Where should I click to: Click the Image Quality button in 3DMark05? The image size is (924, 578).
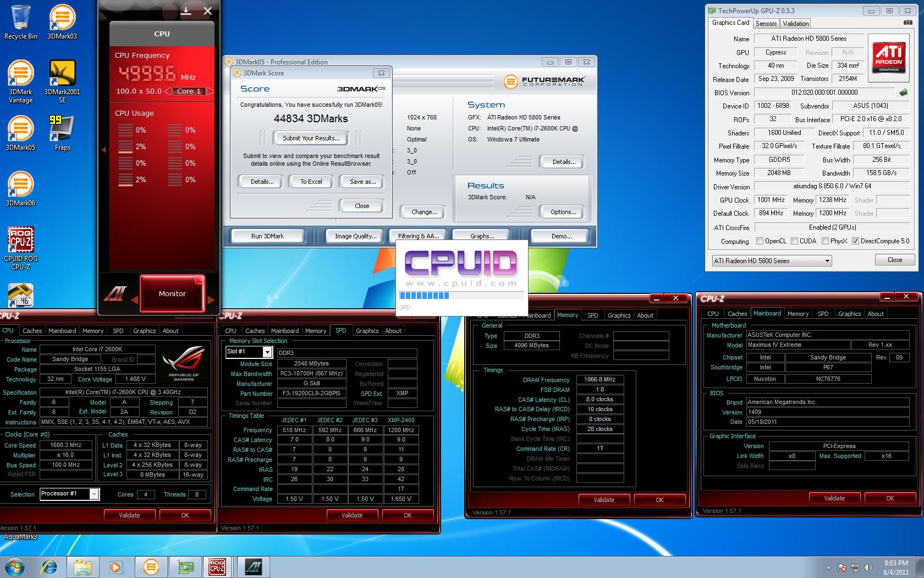tap(356, 236)
